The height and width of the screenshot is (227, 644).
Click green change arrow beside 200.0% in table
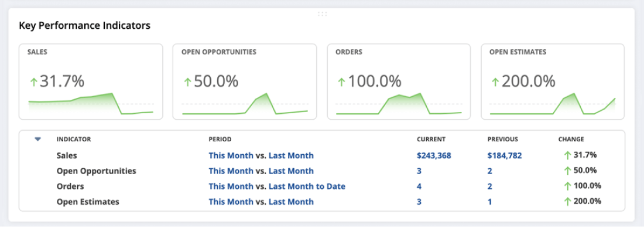tap(568, 202)
